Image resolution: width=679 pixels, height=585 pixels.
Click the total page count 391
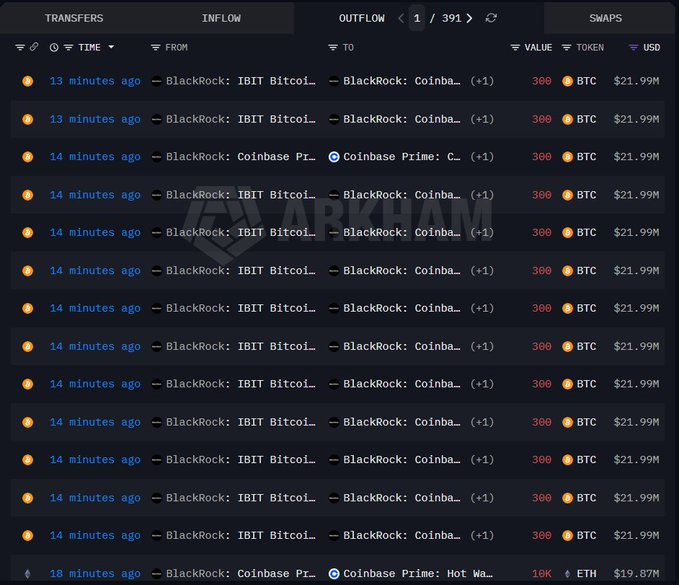pyautogui.click(x=451, y=18)
